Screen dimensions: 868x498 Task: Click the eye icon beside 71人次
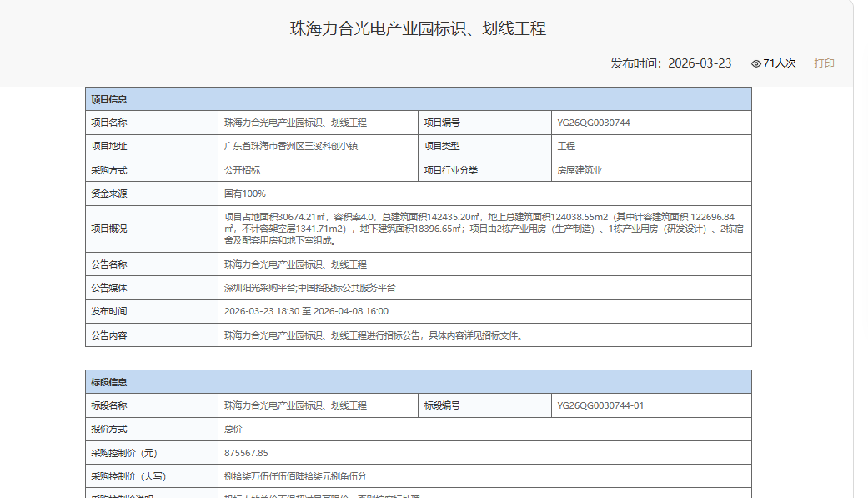pyautogui.click(x=755, y=63)
